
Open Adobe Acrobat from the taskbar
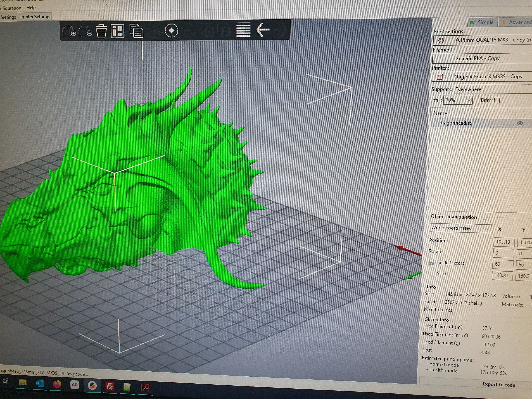[145, 388]
